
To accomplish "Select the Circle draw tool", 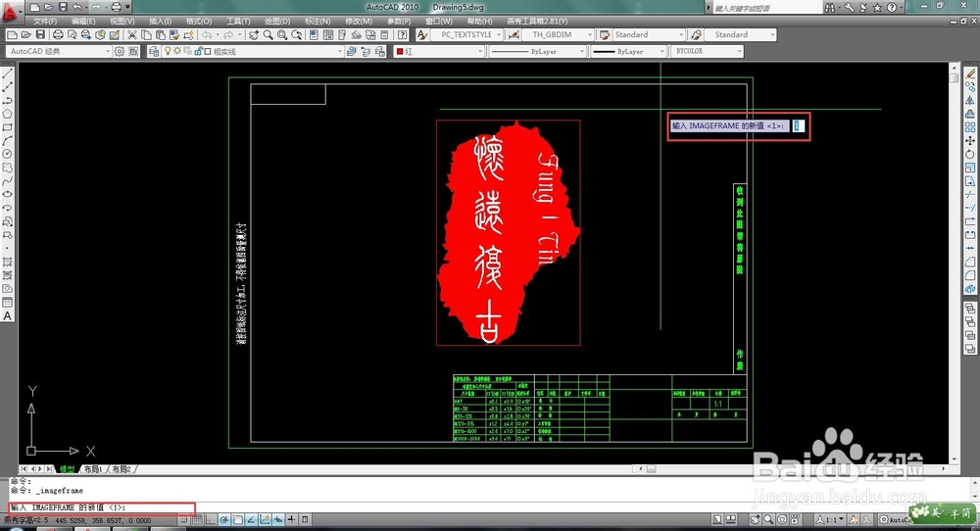I will [x=8, y=154].
